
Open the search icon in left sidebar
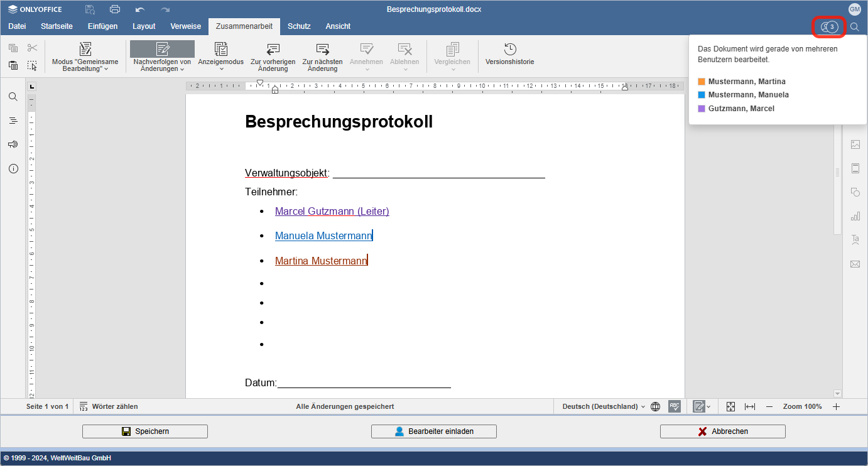click(x=13, y=97)
